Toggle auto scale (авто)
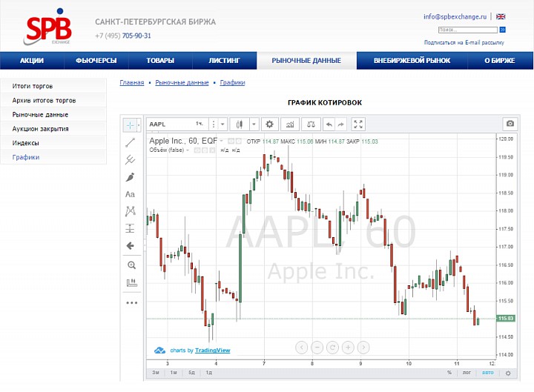This screenshot has width=534, height=392. pyautogui.click(x=488, y=373)
